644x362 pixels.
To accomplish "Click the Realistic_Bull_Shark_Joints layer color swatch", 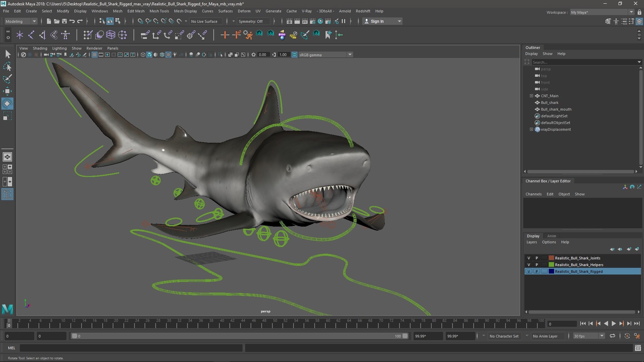I will pyautogui.click(x=551, y=258).
